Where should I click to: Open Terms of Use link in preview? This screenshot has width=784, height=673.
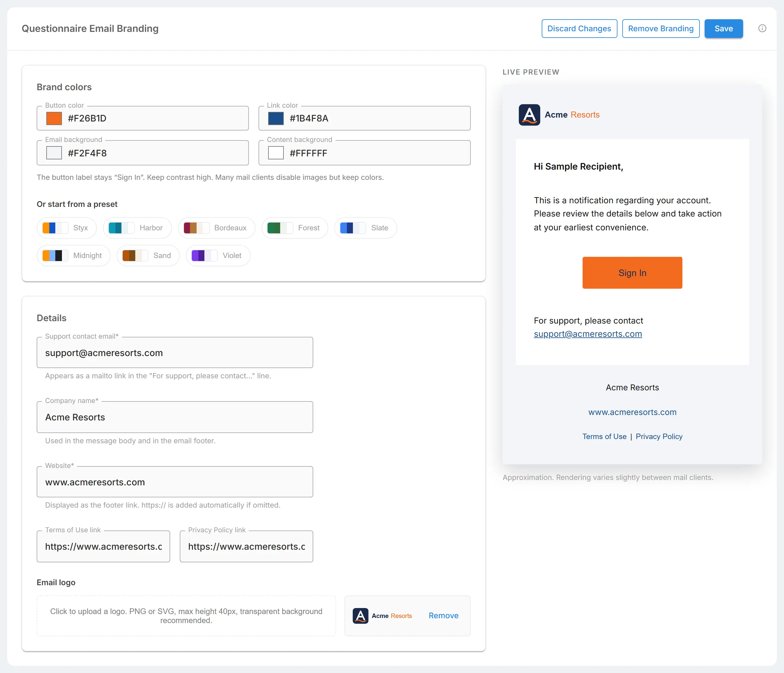tap(604, 436)
